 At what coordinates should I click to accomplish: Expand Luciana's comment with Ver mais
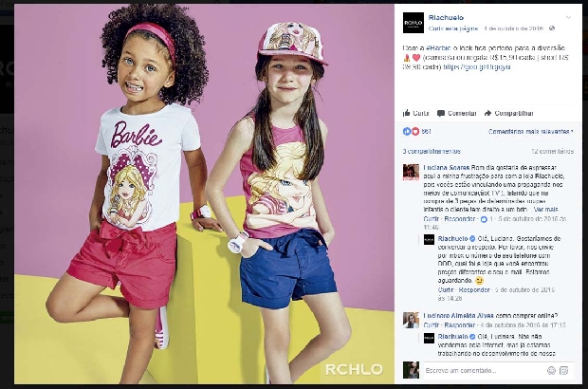tap(546, 210)
